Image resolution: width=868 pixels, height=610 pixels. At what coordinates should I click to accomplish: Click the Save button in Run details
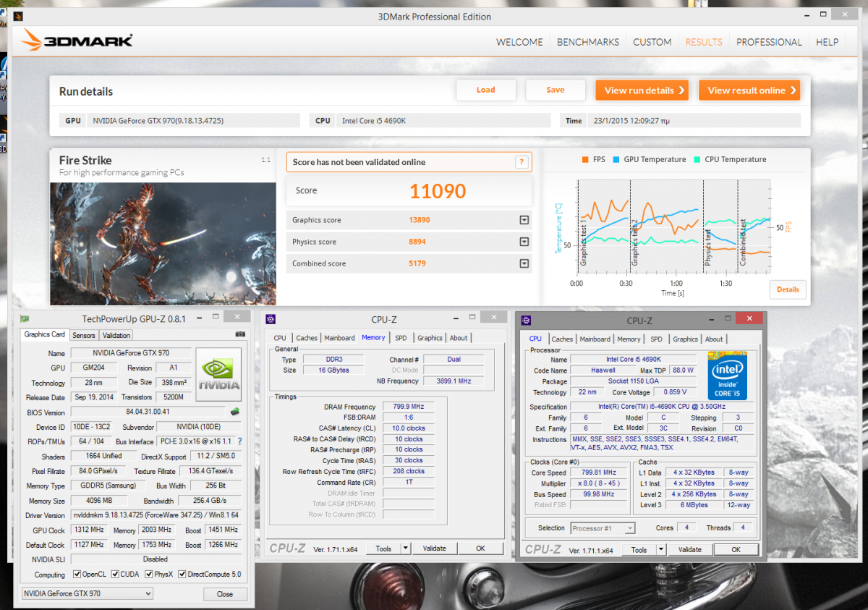(x=556, y=90)
